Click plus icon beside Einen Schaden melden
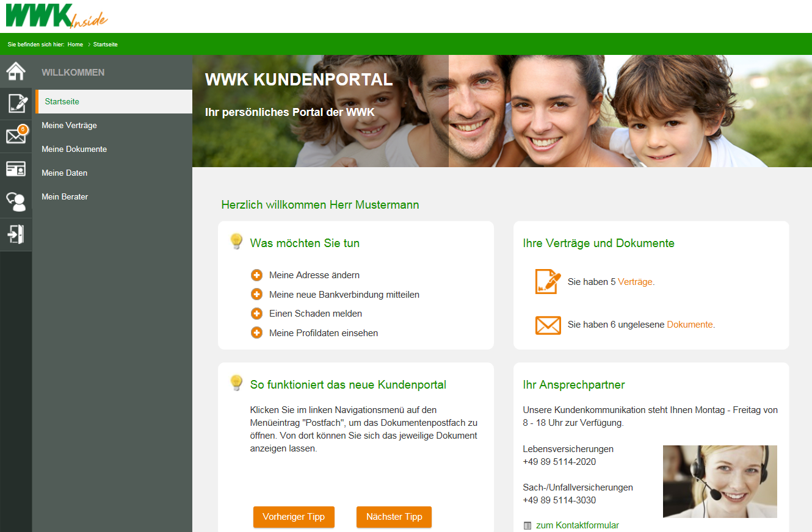Screen dimensions: 812x532 tap(257, 314)
